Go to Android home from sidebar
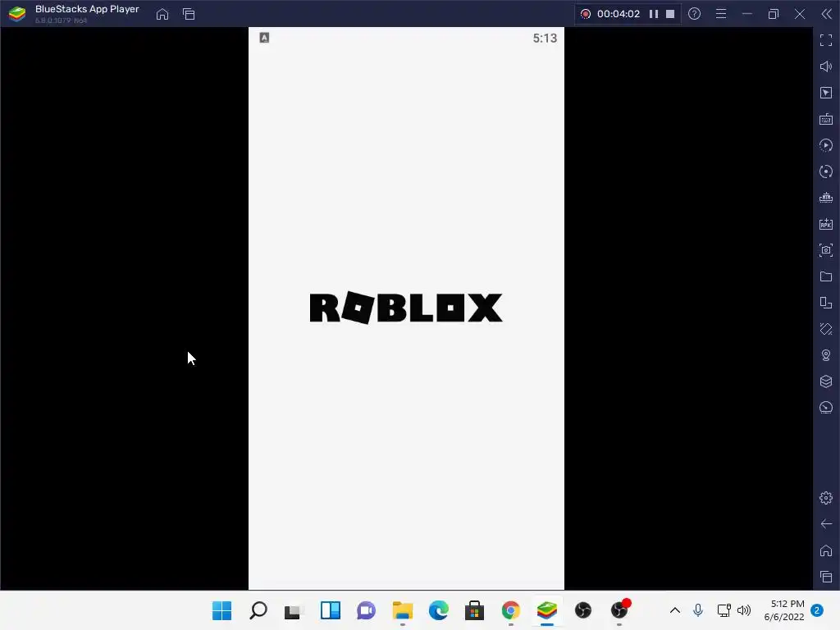Screen dimensions: 840x630 click(x=826, y=550)
